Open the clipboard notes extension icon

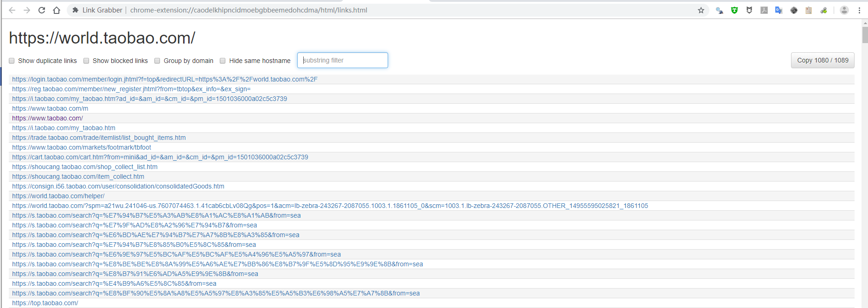[x=809, y=10]
